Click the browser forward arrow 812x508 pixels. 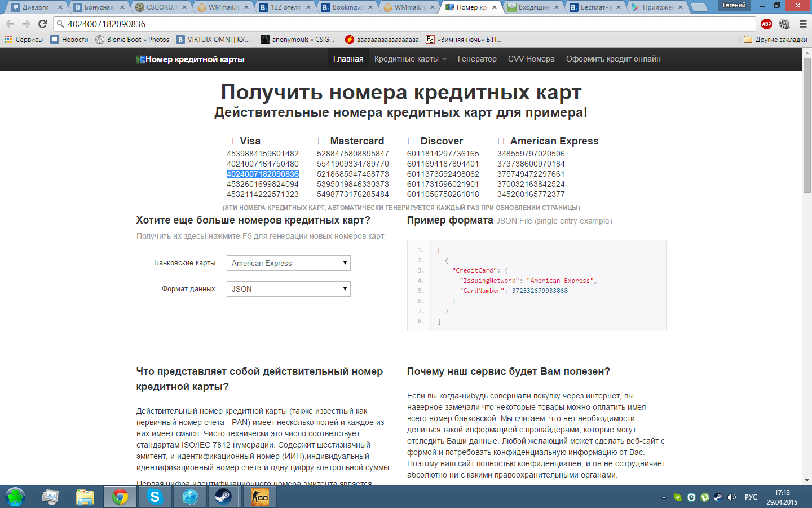pyautogui.click(x=26, y=24)
